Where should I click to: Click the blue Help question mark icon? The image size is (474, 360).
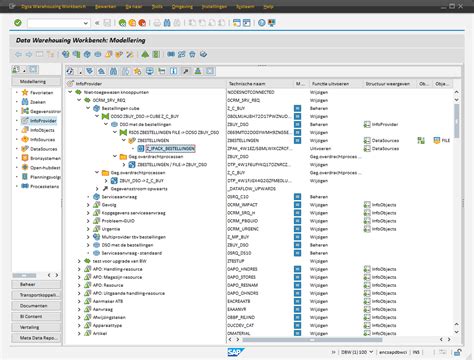point(262,23)
